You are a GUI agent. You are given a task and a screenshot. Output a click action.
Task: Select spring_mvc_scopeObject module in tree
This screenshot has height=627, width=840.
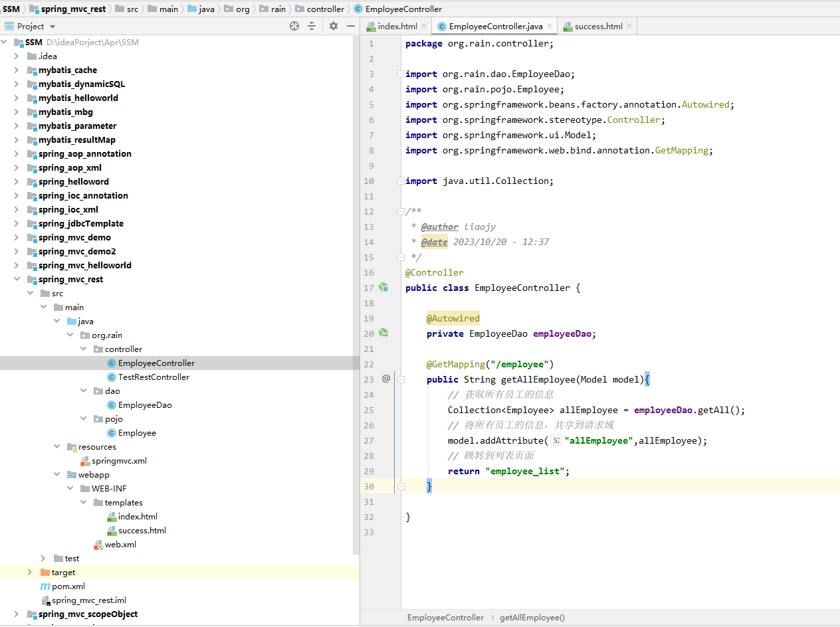(x=88, y=614)
